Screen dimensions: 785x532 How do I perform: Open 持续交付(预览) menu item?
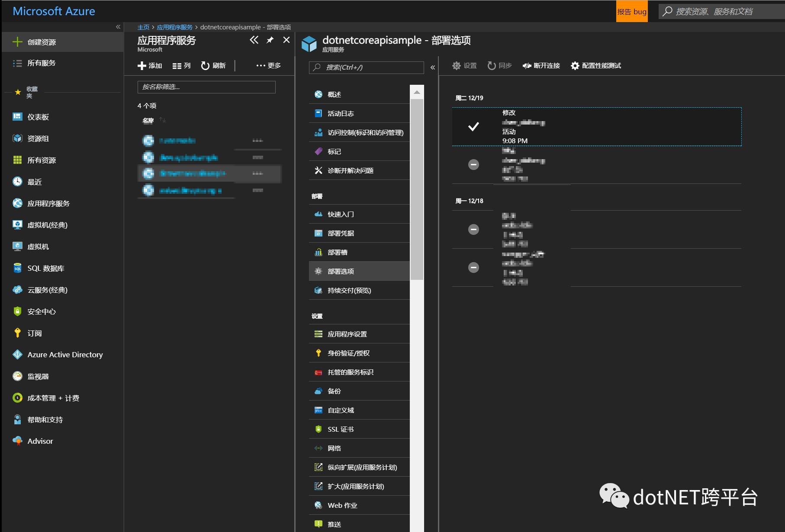coord(359,290)
